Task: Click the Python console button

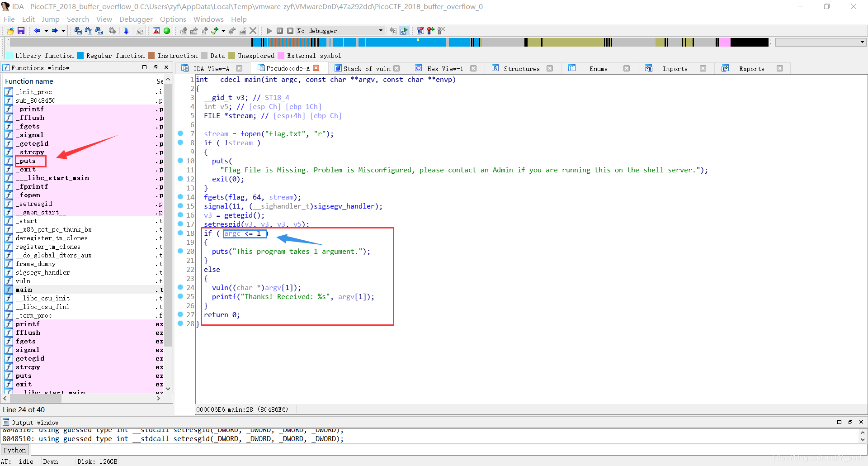Action: (15, 450)
